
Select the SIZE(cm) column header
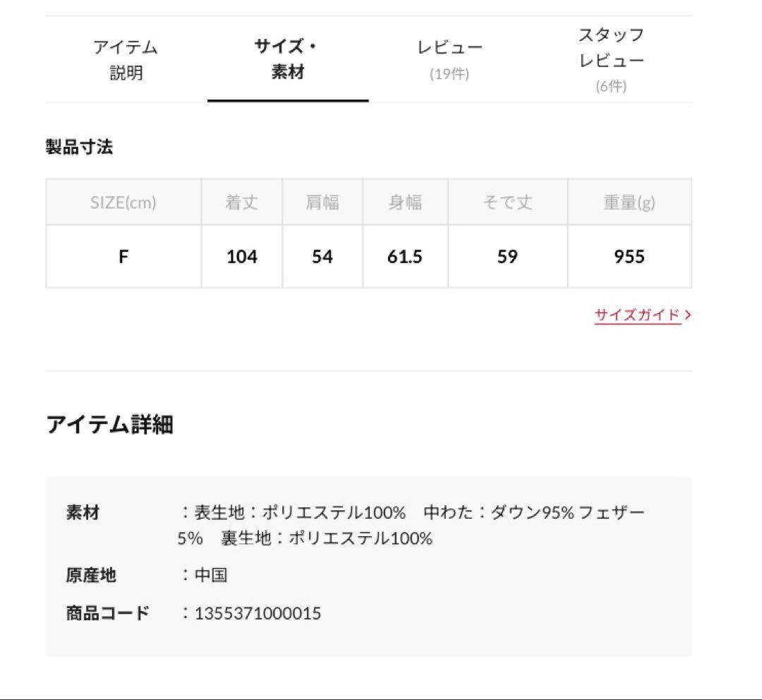[x=124, y=202]
